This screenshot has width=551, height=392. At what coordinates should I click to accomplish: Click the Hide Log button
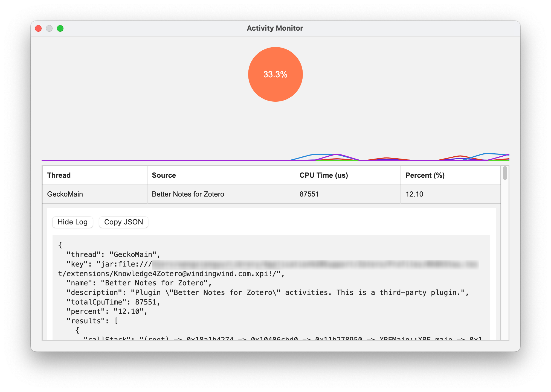tap(72, 222)
